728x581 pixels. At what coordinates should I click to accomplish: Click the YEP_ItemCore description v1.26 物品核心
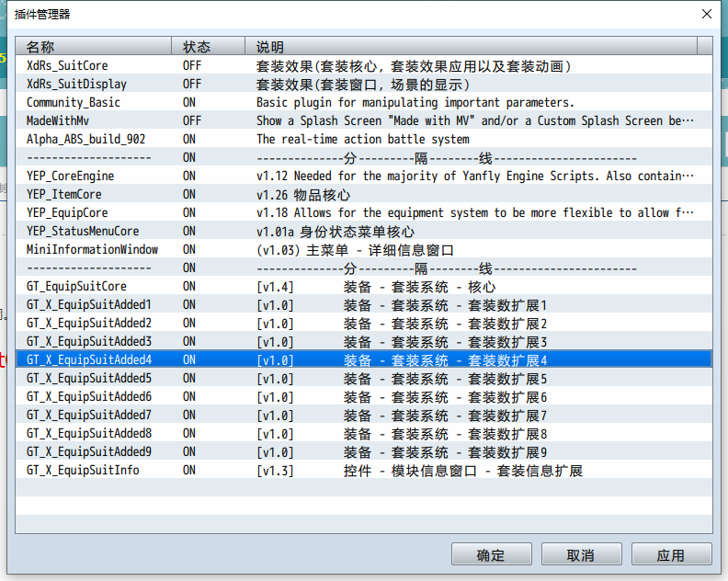[x=303, y=195]
